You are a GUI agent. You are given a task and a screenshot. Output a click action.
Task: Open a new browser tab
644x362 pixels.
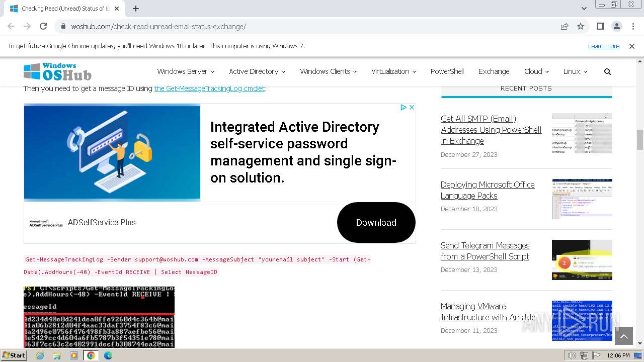coord(136,9)
